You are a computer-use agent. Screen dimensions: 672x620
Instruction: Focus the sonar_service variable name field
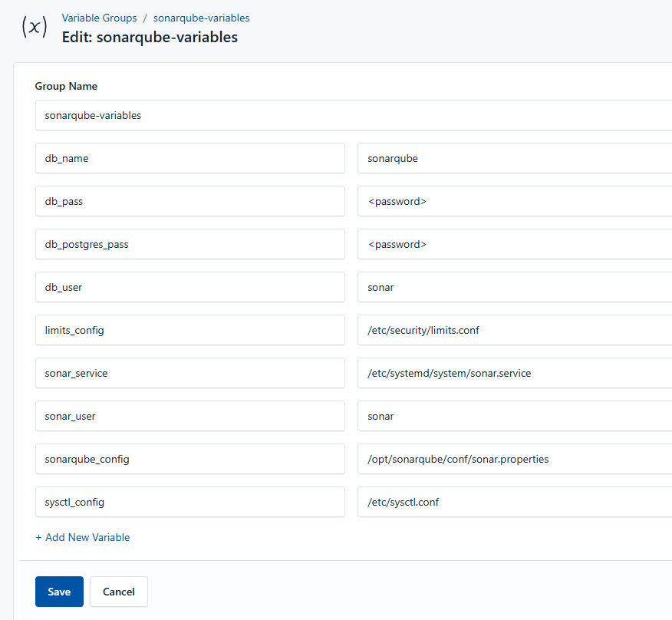(x=189, y=373)
